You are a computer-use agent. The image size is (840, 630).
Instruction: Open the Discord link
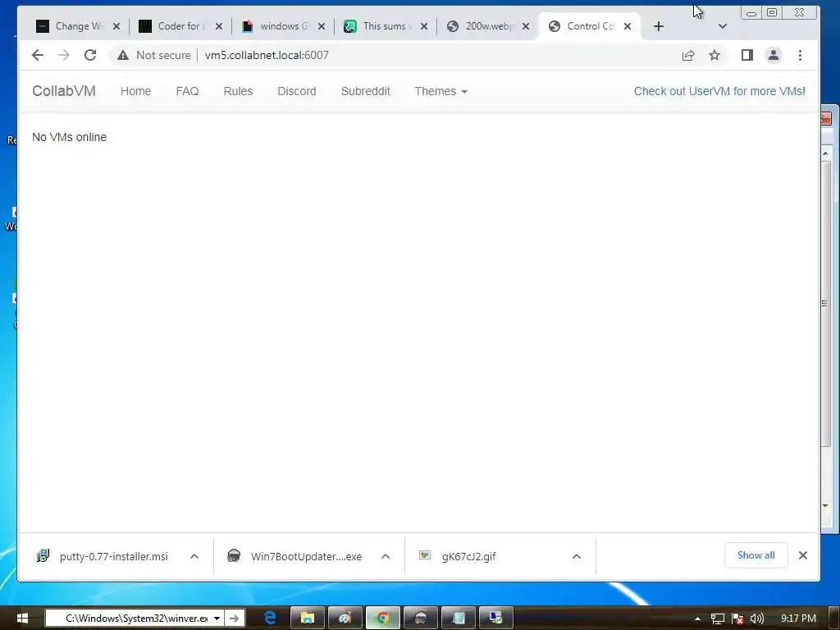297,91
